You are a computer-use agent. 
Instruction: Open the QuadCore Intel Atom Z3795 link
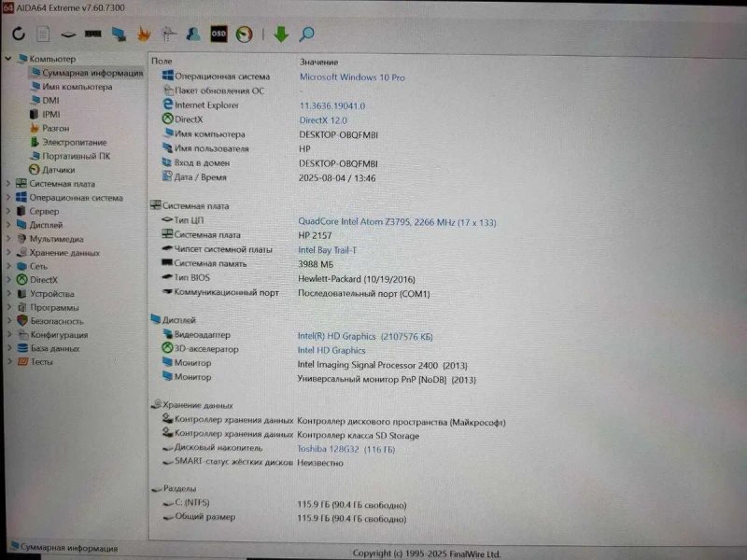(397, 222)
